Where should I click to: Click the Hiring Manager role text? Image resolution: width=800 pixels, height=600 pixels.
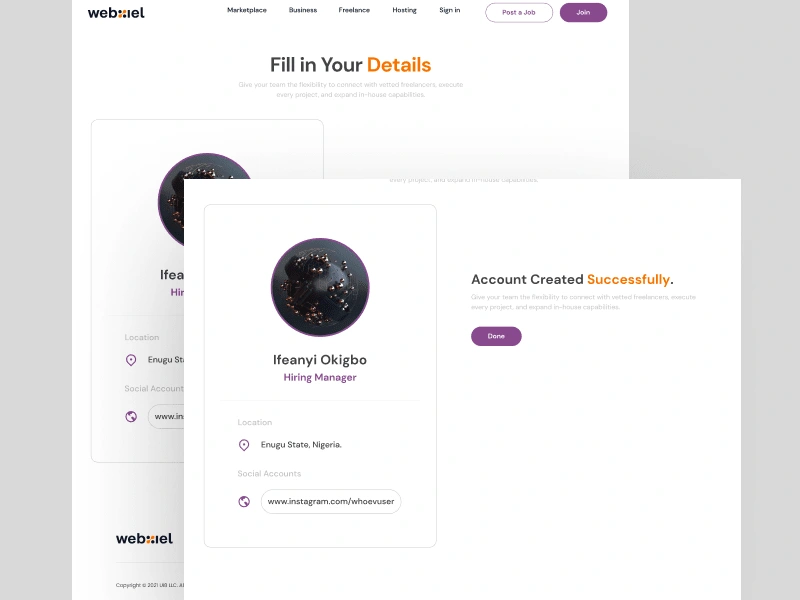point(320,378)
